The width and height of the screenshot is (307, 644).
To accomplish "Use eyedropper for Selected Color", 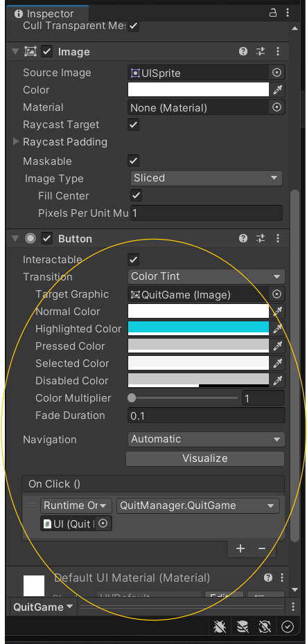I will 278,363.
